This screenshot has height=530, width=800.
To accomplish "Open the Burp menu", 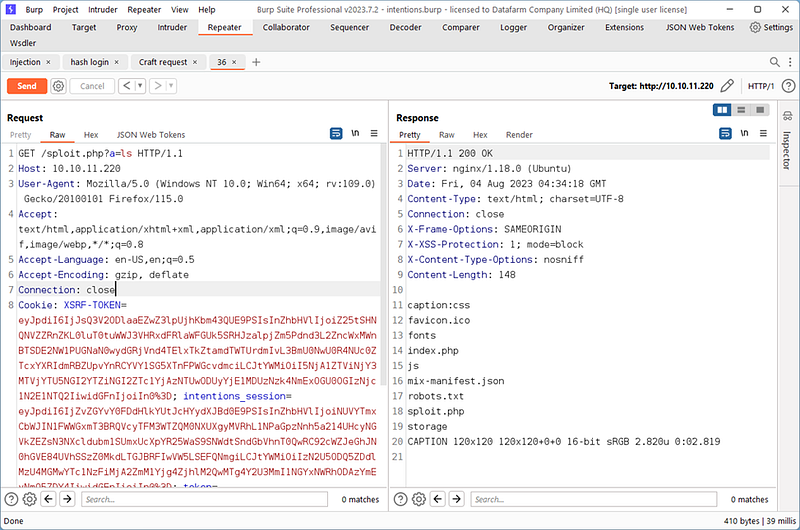I will 34,10.
